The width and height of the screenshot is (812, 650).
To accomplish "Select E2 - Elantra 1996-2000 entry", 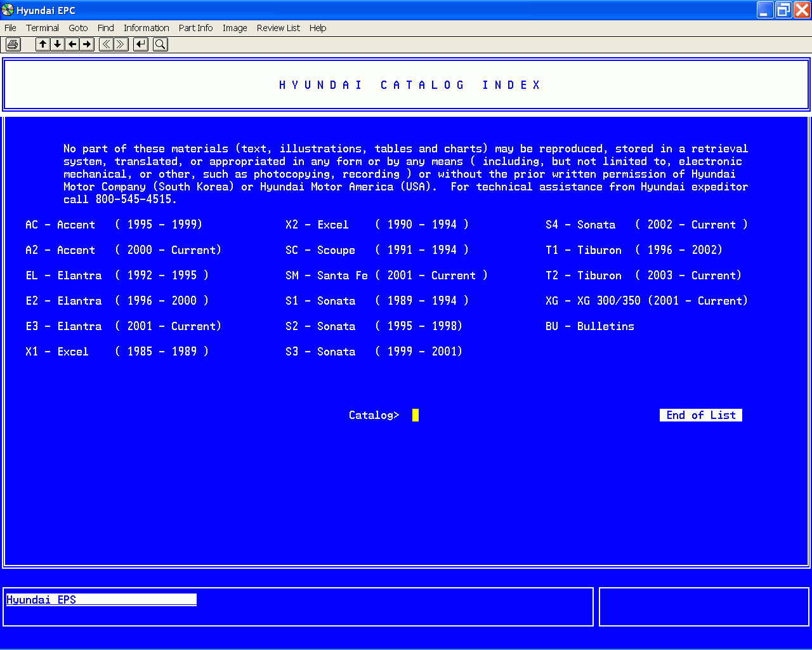I will pos(117,301).
